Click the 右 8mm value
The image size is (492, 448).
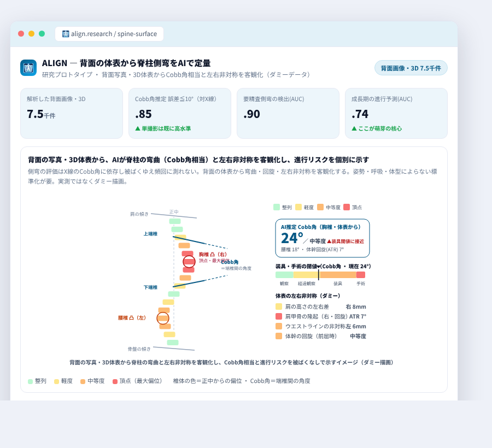[356, 306]
